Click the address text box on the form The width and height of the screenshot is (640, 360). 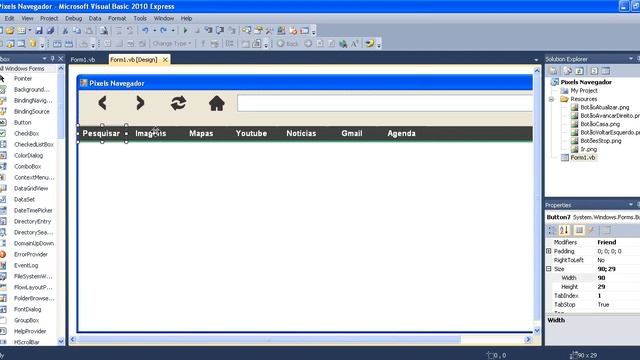click(385, 103)
